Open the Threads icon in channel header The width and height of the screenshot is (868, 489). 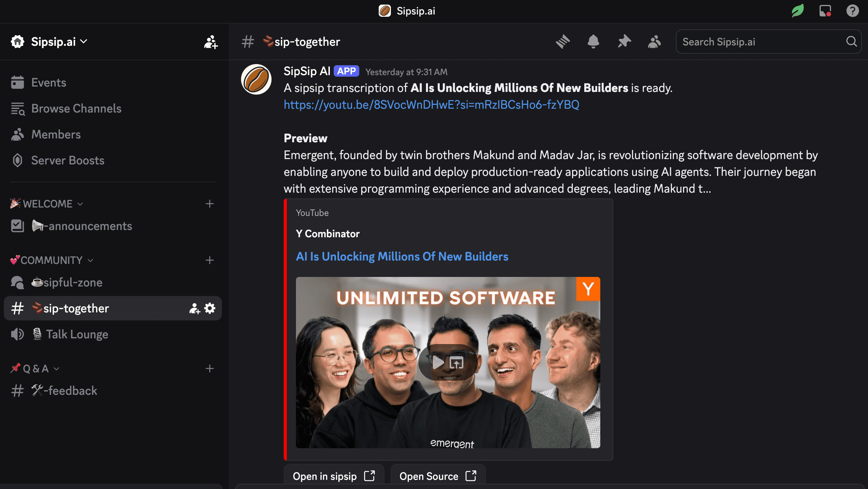(x=563, y=42)
